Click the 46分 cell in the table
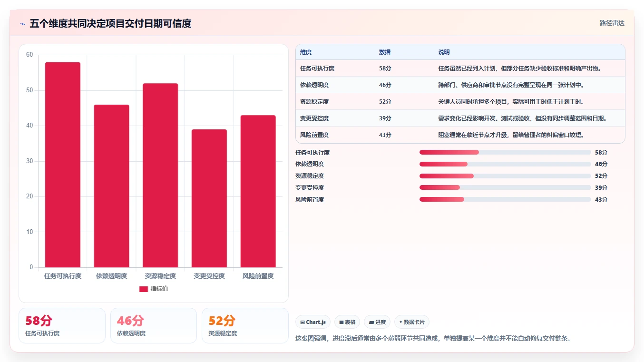 385,85
